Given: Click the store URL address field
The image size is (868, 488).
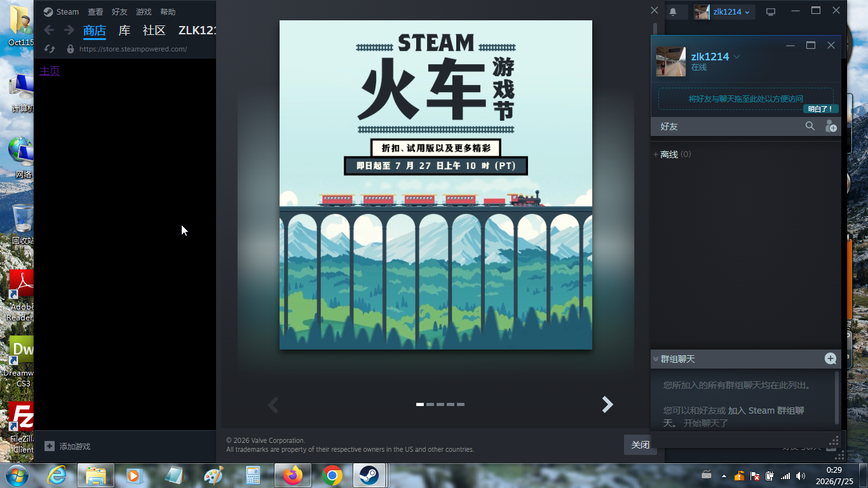Looking at the screenshot, I should tap(133, 49).
